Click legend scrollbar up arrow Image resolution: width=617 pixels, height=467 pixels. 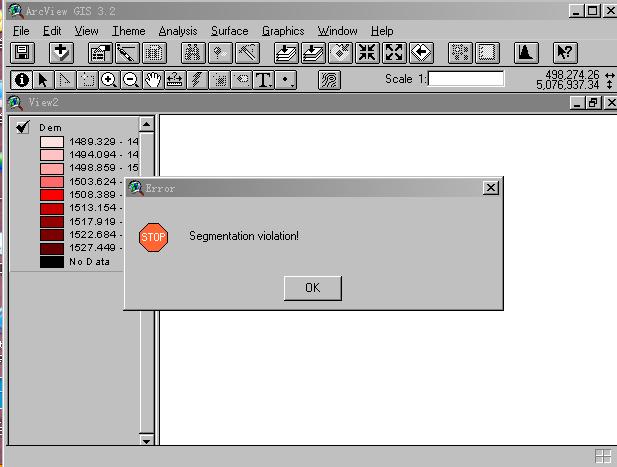tap(146, 124)
